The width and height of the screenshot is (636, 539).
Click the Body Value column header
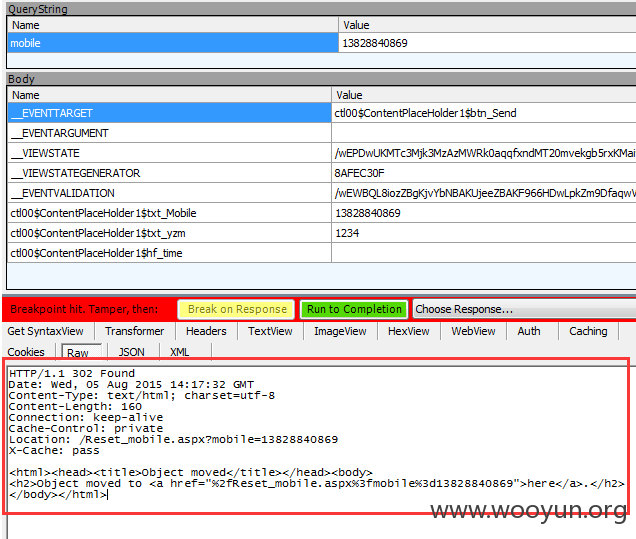pyautogui.click(x=484, y=95)
